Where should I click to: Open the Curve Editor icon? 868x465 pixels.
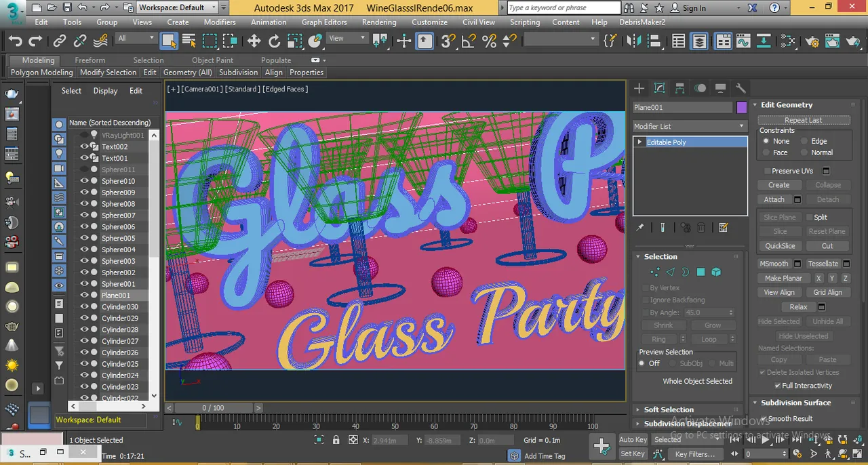point(743,41)
